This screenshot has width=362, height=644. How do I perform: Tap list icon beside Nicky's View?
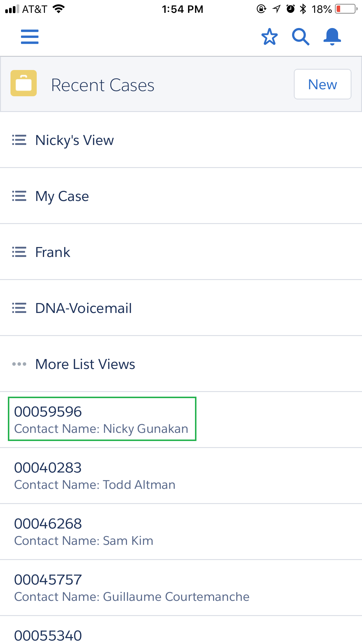pos(19,140)
